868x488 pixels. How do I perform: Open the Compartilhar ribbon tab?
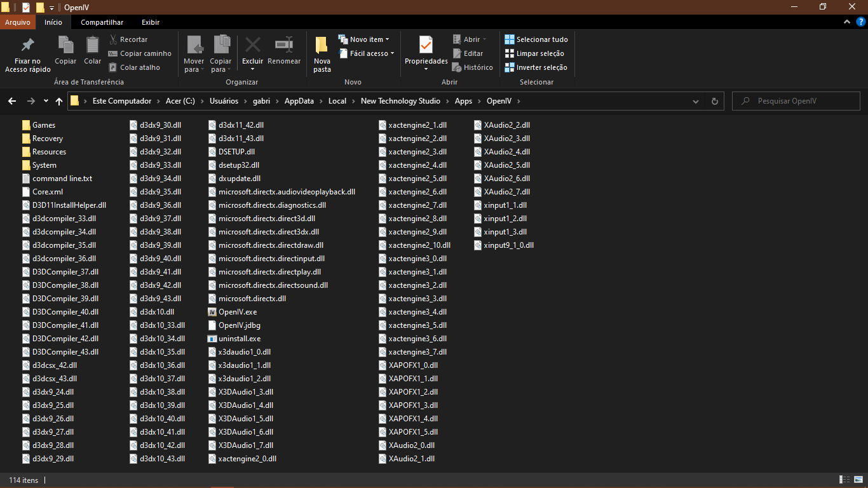click(x=102, y=22)
